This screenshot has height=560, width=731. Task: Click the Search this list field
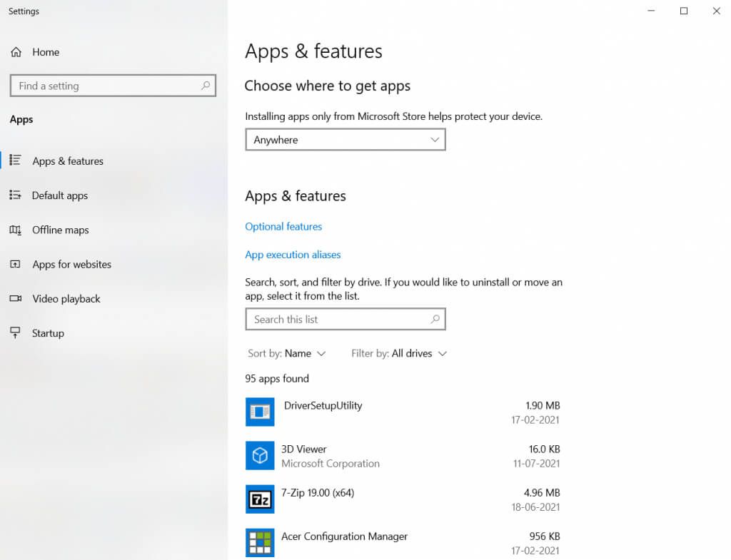[x=346, y=319]
